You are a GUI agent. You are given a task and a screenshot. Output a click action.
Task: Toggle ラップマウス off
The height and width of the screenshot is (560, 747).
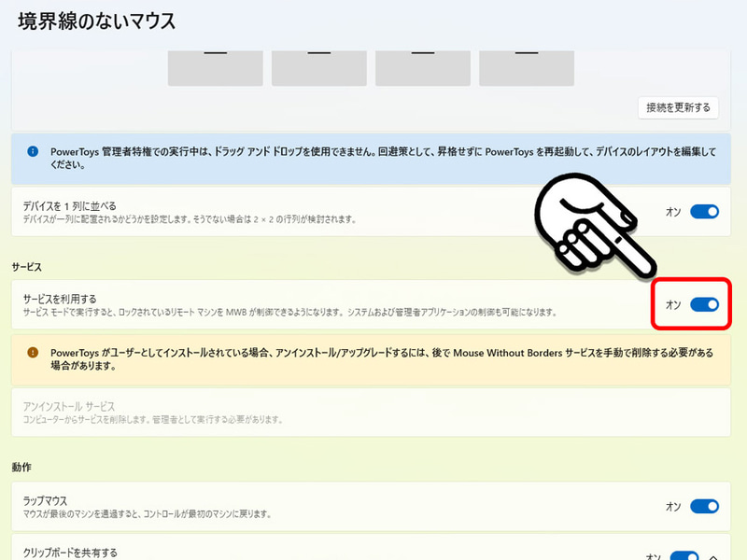click(702, 505)
